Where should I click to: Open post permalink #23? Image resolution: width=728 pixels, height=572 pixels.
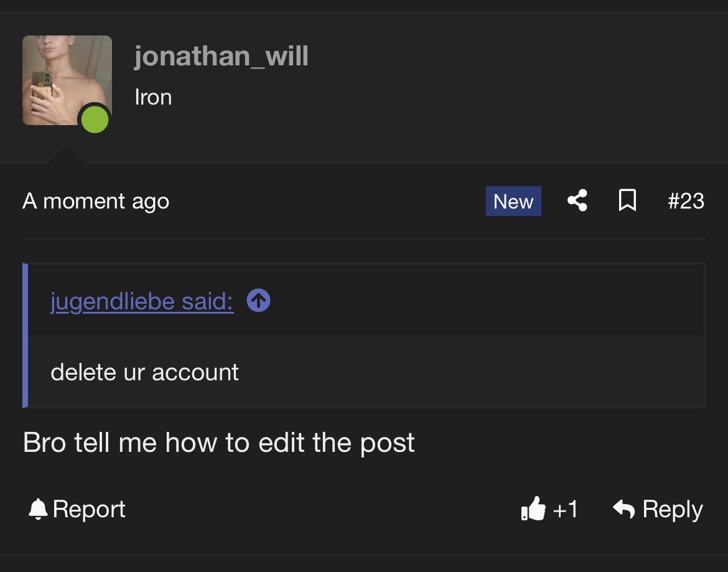(x=686, y=201)
